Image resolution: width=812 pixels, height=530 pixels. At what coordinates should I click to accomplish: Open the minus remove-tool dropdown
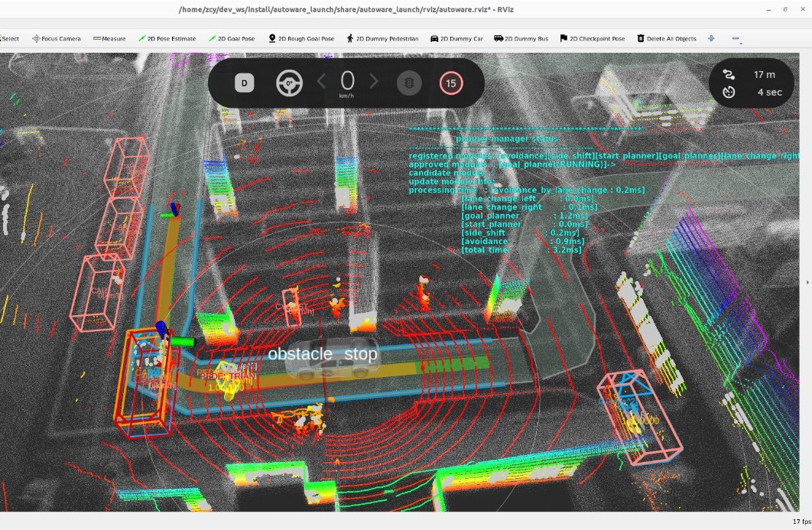tap(736, 38)
